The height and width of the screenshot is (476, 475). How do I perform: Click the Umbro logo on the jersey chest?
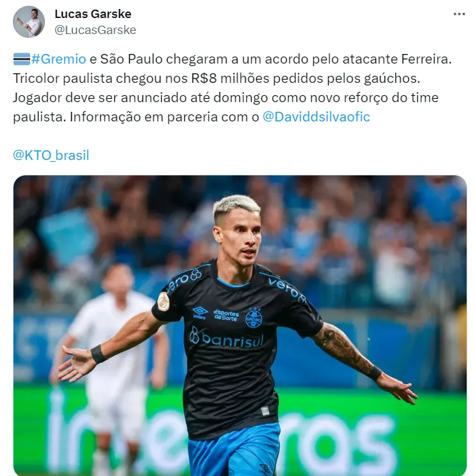[200, 313]
